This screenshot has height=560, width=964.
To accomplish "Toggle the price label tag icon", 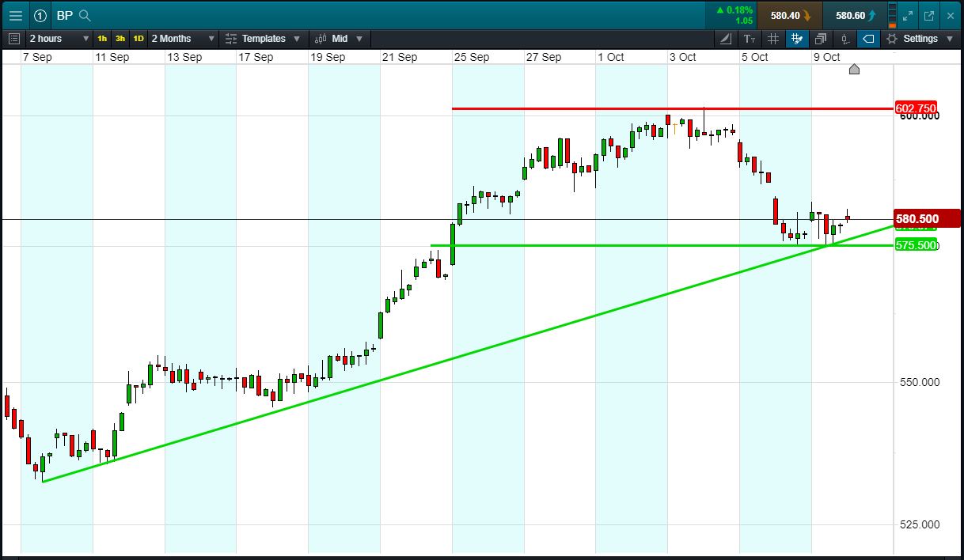I will [868, 38].
